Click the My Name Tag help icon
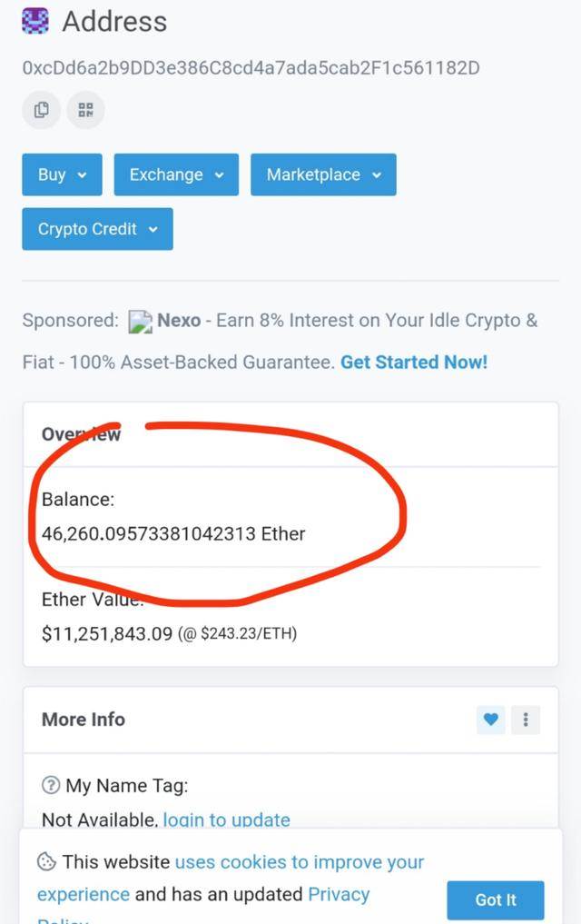This screenshot has height=924, width=581. coord(51,785)
